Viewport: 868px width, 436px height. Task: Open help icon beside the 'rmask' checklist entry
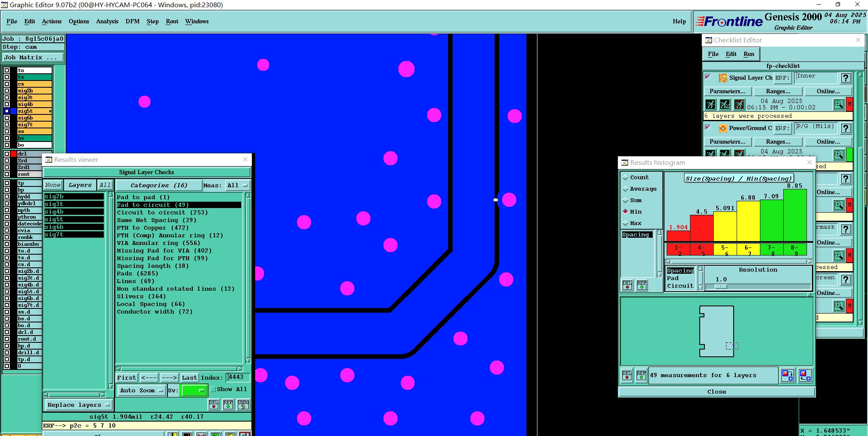pyautogui.click(x=846, y=229)
